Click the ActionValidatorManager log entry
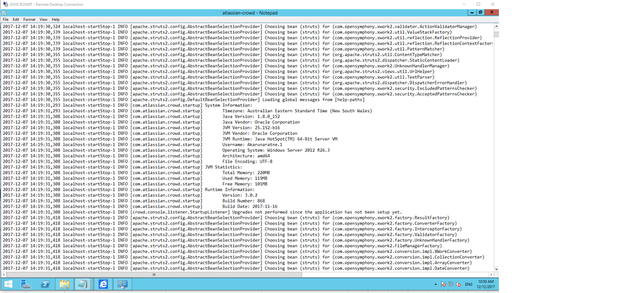 coord(239,26)
